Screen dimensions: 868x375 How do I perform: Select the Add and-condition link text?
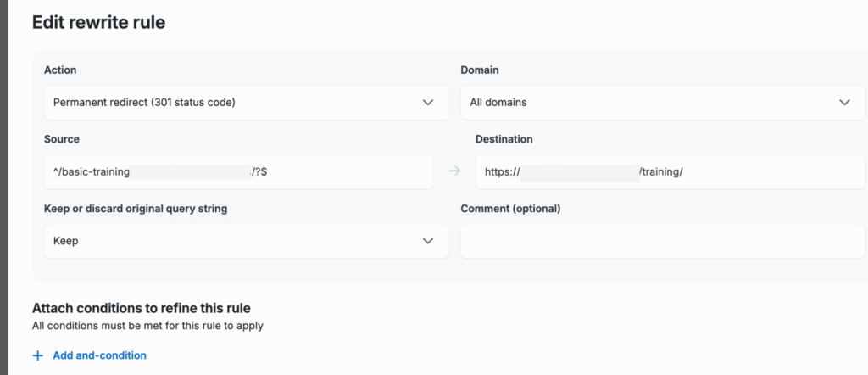(x=99, y=355)
